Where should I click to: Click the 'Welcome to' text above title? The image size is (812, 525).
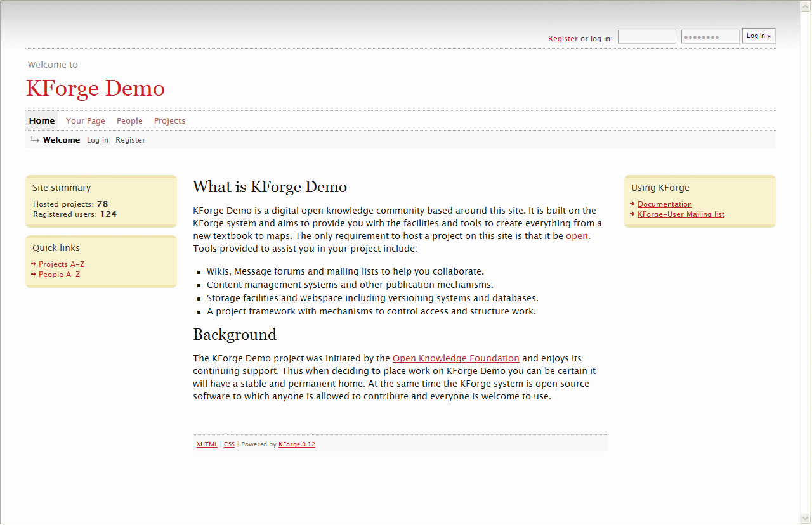tap(53, 65)
